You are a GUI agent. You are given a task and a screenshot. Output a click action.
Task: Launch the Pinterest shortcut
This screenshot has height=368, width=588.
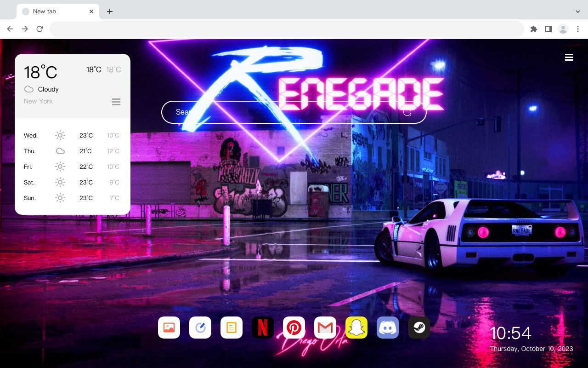pos(294,328)
